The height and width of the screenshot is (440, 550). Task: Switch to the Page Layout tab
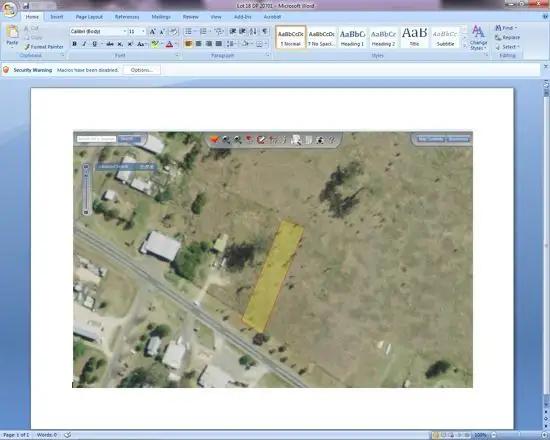(x=89, y=17)
